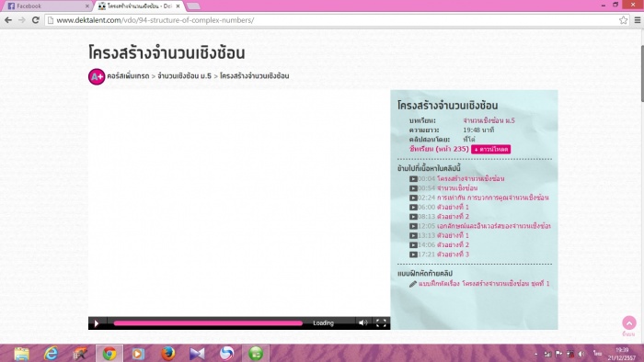Image resolution: width=644 pixels, height=362 pixels.
Task: Click the play icon beside the 17:21 chapter
Action: tap(413, 255)
